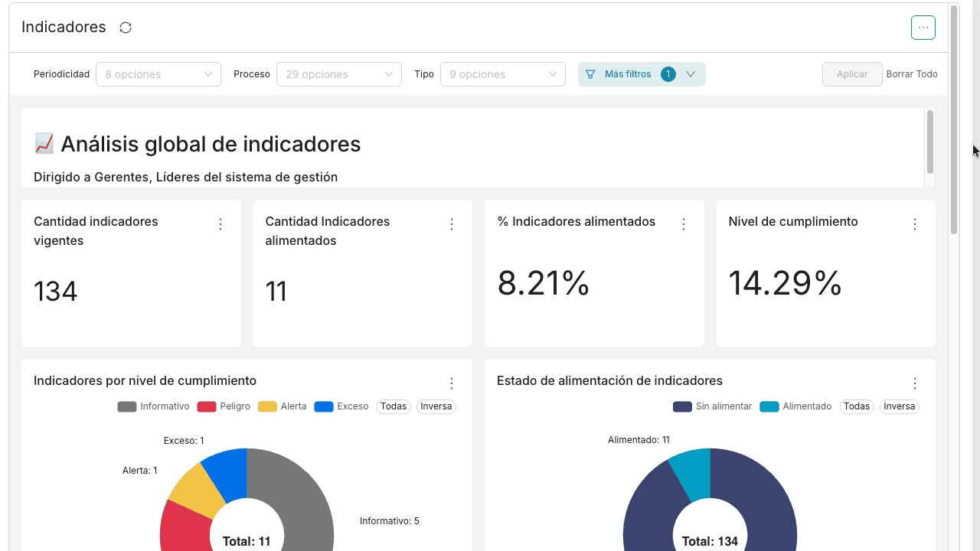Click the Alimentado: 11 chart label

(x=639, y=440)
